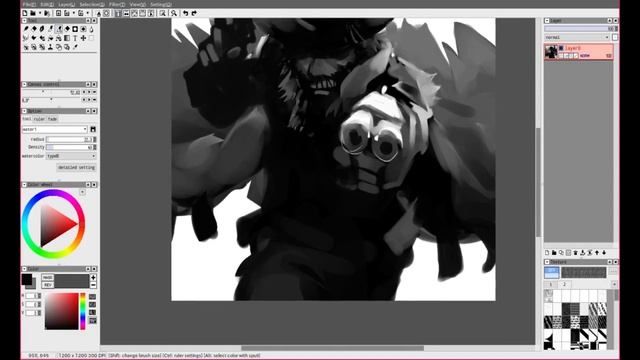Click the REV color button
This screenshot has width=640, height=360.
pyautogui.click(x=47, y=285)
